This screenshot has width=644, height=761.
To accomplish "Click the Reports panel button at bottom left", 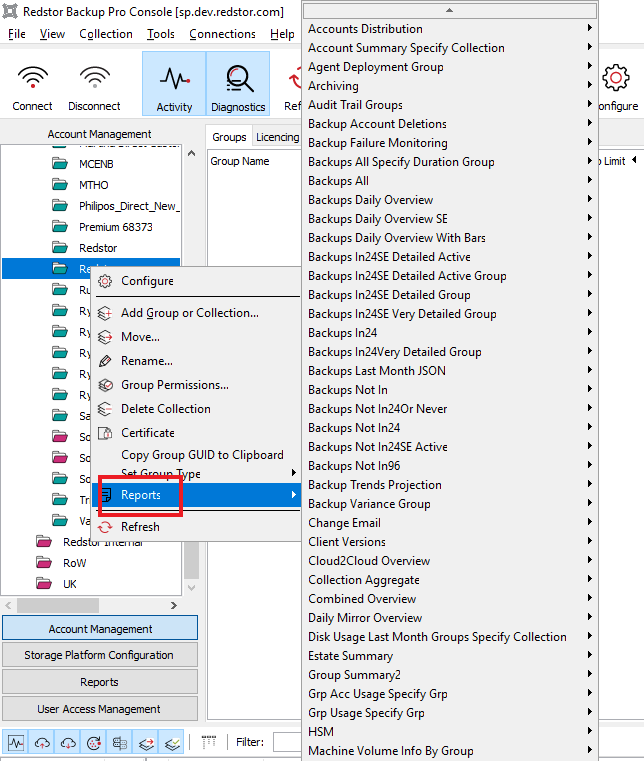I will point(100,682).
